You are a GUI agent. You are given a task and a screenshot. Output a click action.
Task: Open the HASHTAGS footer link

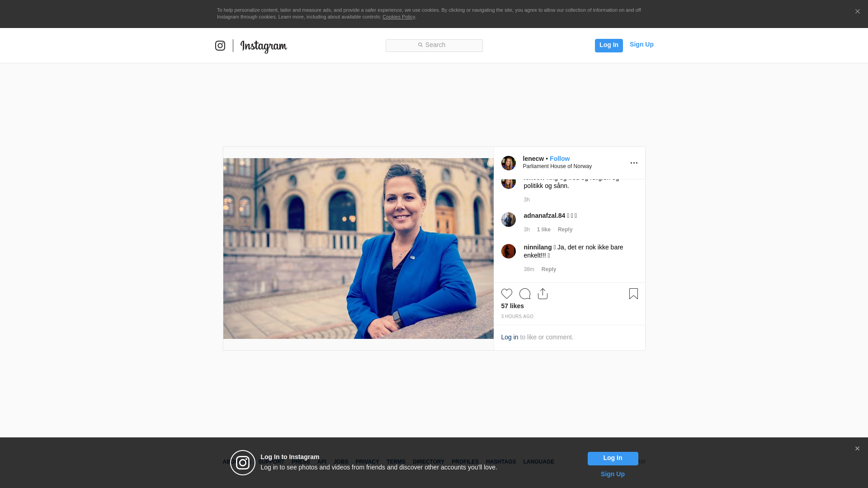click(x=500, y=462)
